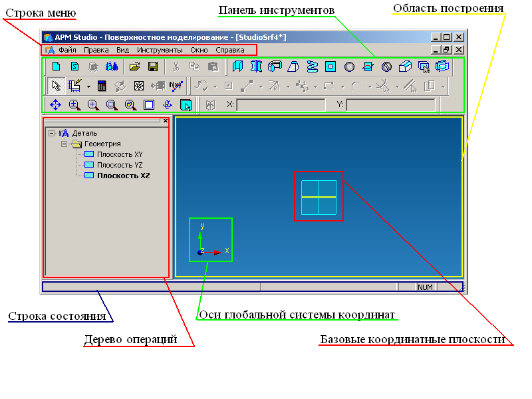
Task: Select Плоскость XZ in the tree
Action: point(124,176)
